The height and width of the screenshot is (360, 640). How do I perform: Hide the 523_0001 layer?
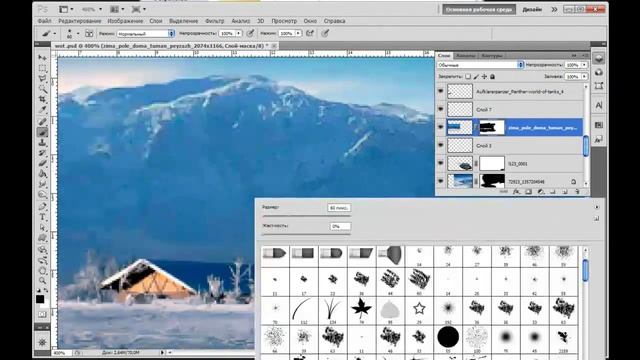[440, 163]
